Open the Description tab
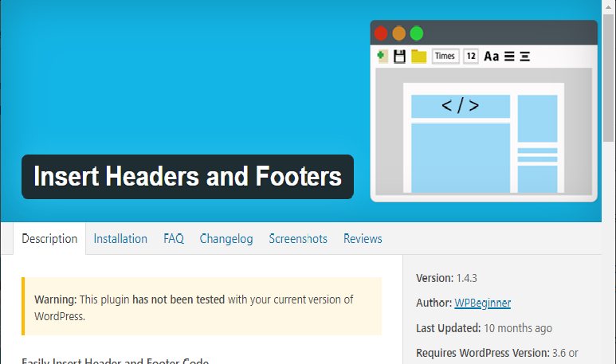Viewport: 616px width, 364px height. 49,239
